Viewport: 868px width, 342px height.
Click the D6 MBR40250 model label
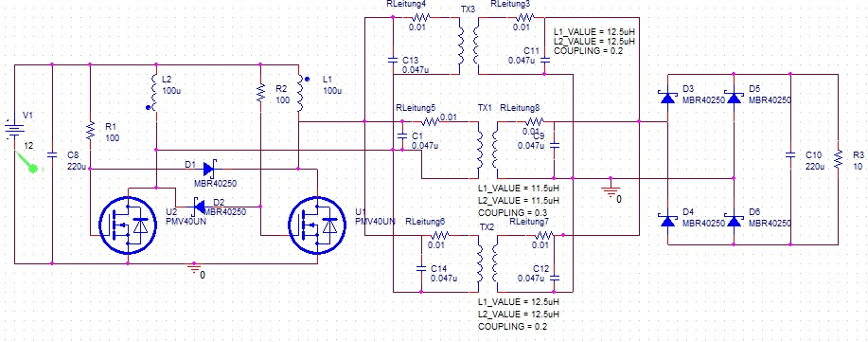tap(770, 224)
